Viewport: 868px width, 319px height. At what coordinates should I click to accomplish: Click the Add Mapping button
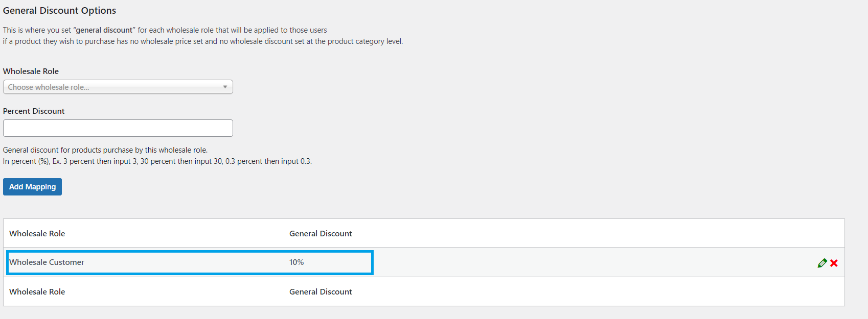point(32,187)
